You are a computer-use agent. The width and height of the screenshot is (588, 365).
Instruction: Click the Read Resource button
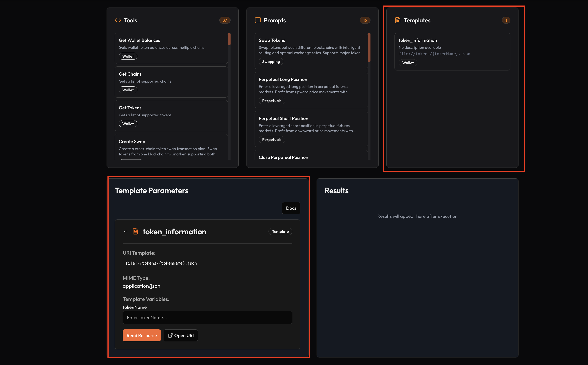pyautogui.click(x=142, y=335)
